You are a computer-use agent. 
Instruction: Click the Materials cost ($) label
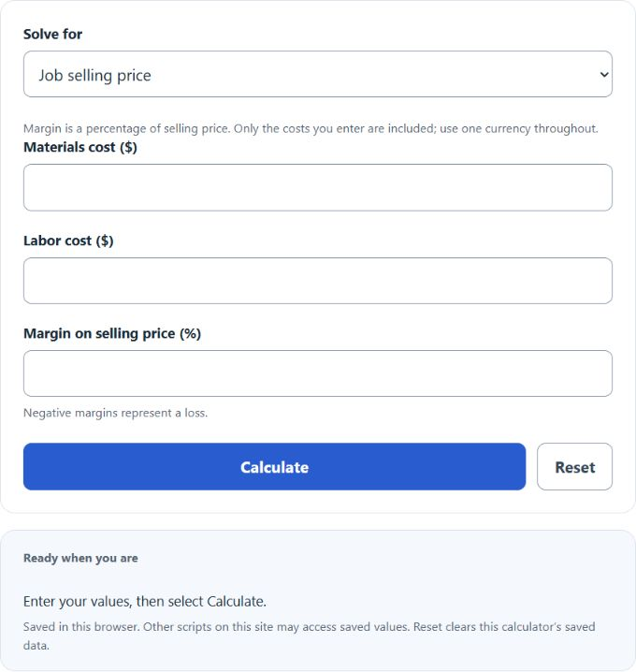click(80, 147)
